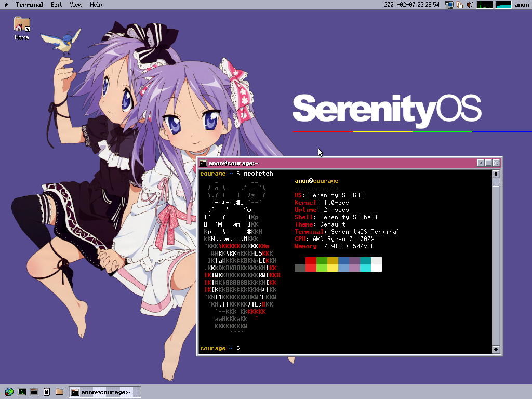Open the Edit menu
532x399 pixels.
(x=56, y=4)
